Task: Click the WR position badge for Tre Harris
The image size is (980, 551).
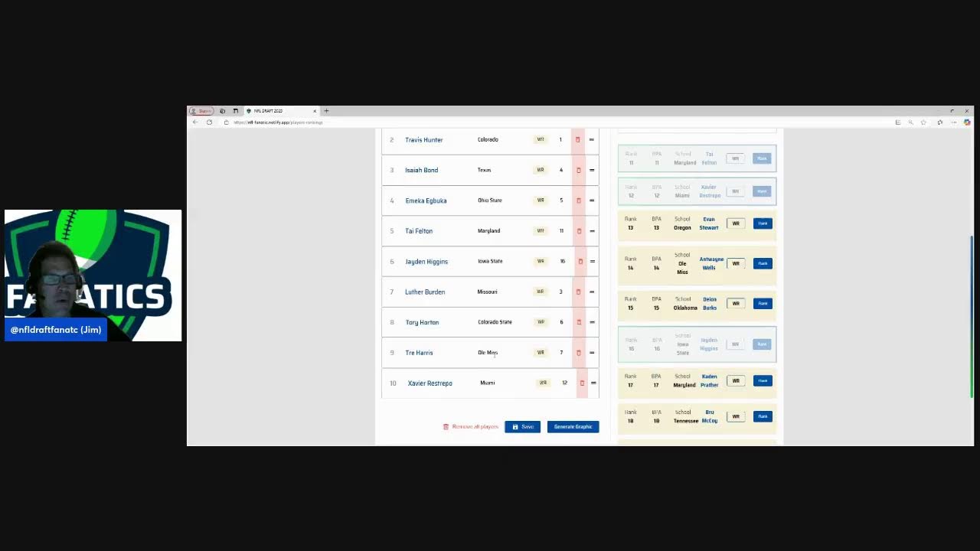Action: pos(541,353)
